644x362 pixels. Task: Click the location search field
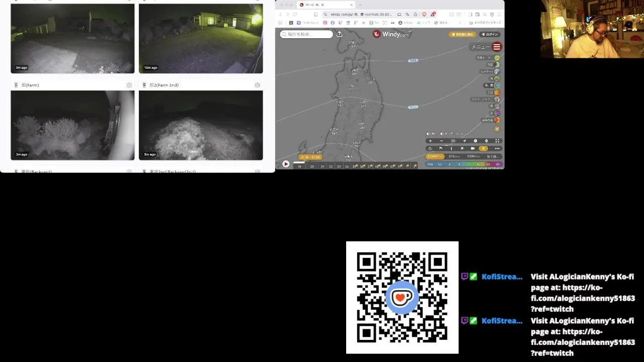tap(306, 34)
